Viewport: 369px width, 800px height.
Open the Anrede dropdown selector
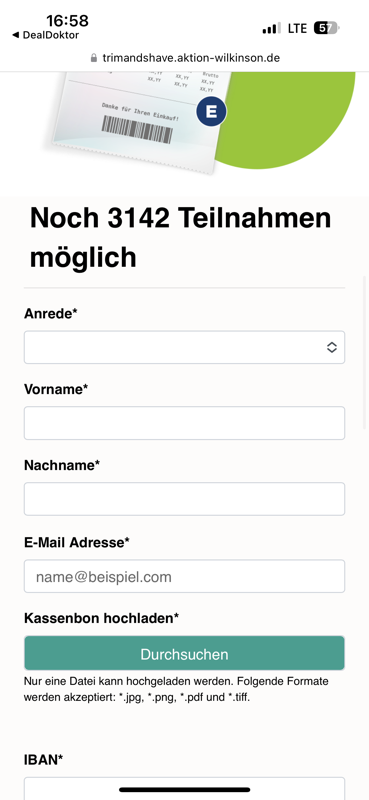(184, 347)
